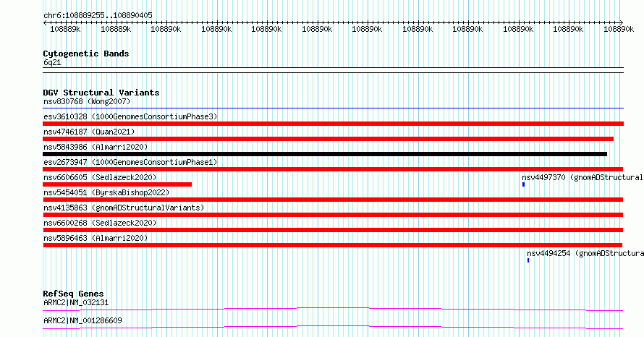Click the chr6:108889255..108890405 coordinate label
Screen dimensions: 644x337
pyautogui.click(x=98, y=15)
